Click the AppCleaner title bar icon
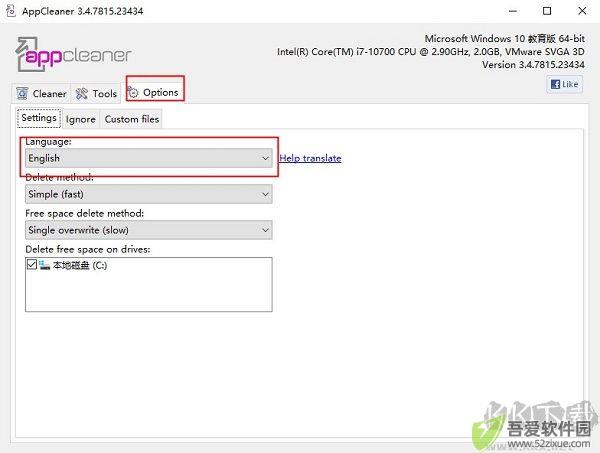This screenshot has width=600, height=453. (x=11, y=11)
